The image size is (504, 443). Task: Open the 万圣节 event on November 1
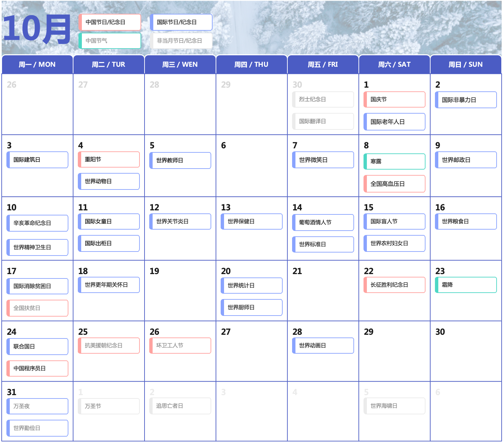point(109,406)
